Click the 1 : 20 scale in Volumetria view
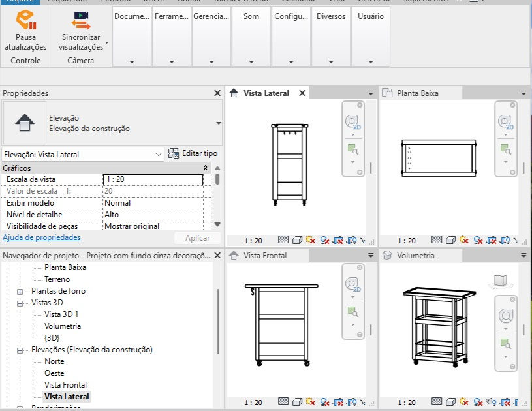The image size is (532, 411). click(x=407, y=403)
